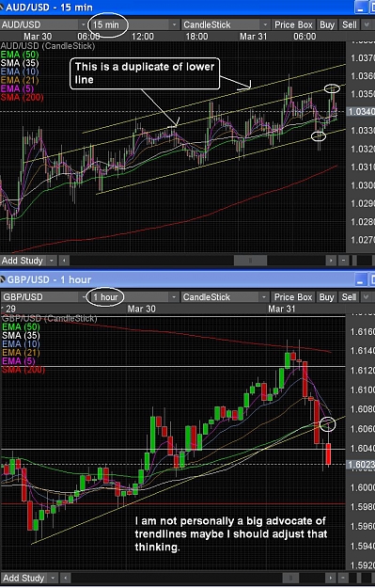Minimize the GBP/USD - 1 hour window
This screenshot has width=375, height=588.
click(361, 279)
